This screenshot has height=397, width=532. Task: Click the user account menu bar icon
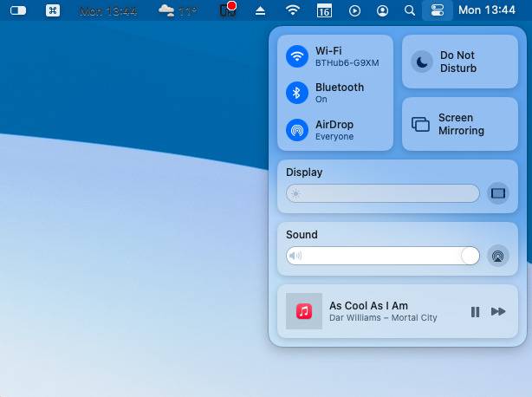(x=383, y=10)
